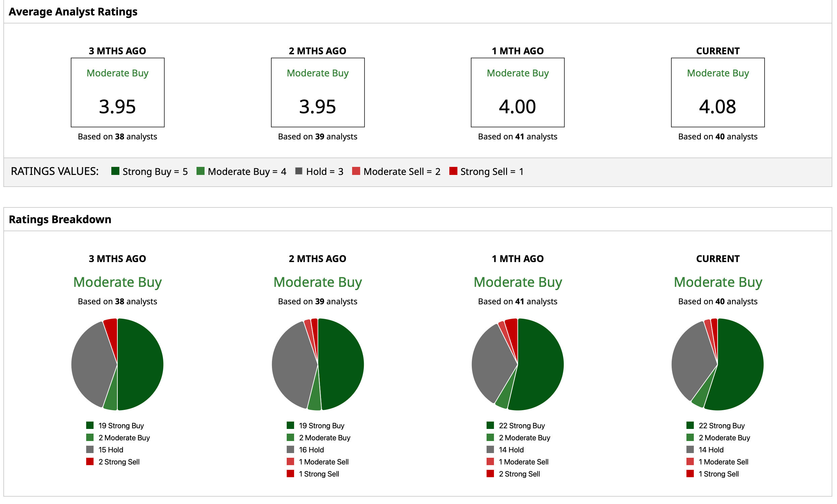Screen dimensions: 837x504
Task: Click the Strong Buy rating color square
Action: coord(115,171)
